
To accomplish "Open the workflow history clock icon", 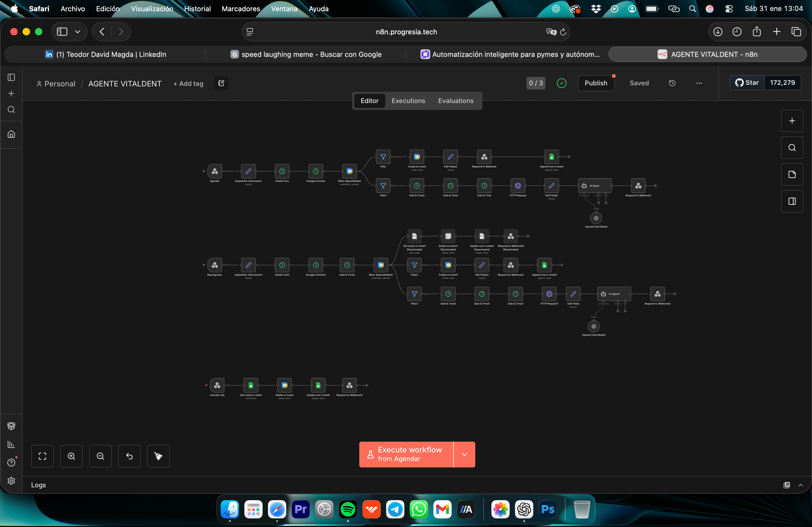I will coord(672,83).
